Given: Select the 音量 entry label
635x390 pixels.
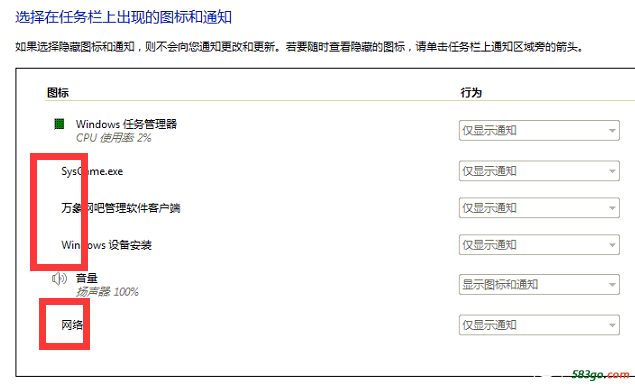Looking at the screenshot, I should coord(87,278).
